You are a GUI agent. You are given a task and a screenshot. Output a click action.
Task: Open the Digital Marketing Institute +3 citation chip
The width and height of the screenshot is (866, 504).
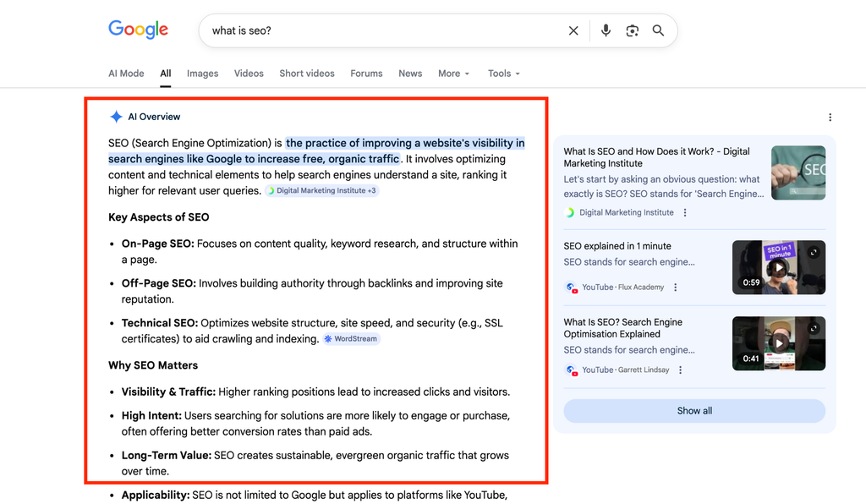point(322,190)
